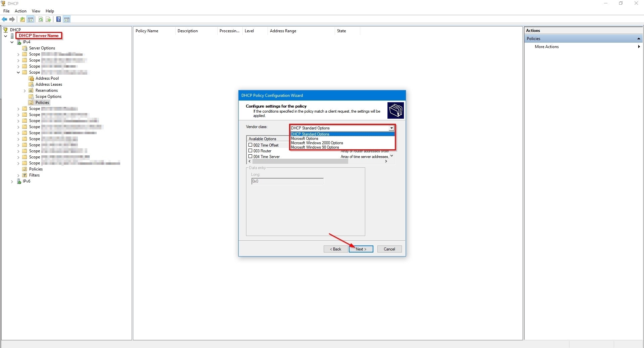Click the blue Back arrow in toolbar
The height and width of the screenshot is (348, 644).
(x=4, y=20)
